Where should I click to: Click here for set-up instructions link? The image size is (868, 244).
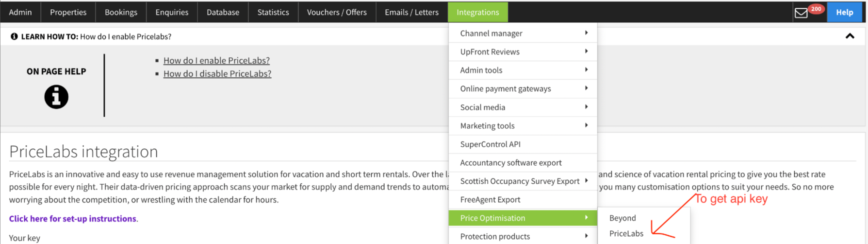pos(73,218)
